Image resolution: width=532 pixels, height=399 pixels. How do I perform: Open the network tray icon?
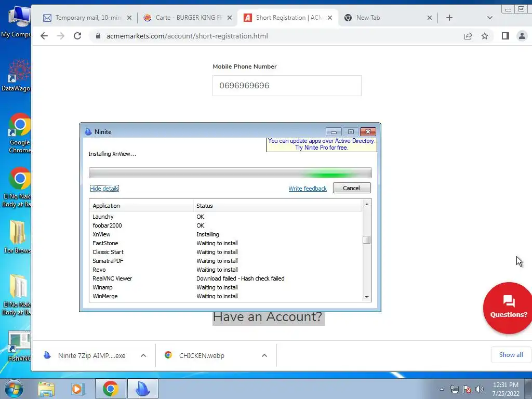click(x=454, y=389)
